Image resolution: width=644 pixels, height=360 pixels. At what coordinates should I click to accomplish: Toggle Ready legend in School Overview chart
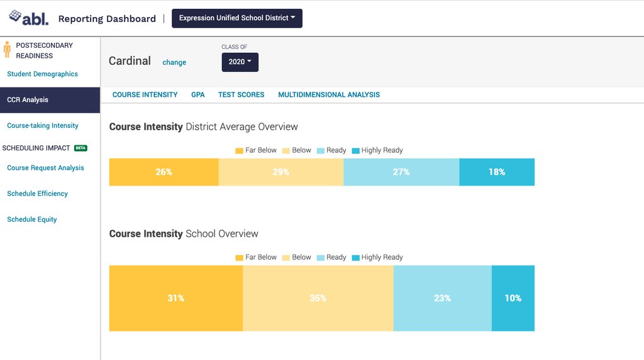(x=331, y=257)
